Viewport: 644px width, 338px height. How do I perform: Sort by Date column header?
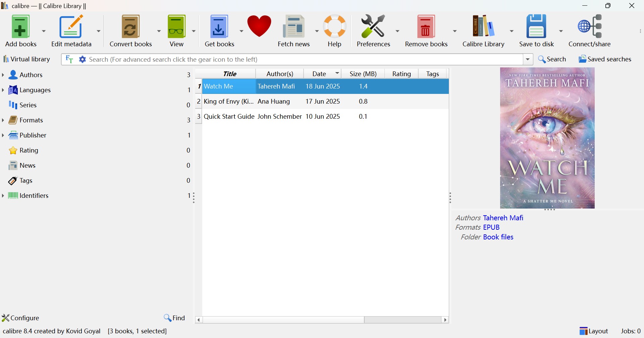pos(323,73)
